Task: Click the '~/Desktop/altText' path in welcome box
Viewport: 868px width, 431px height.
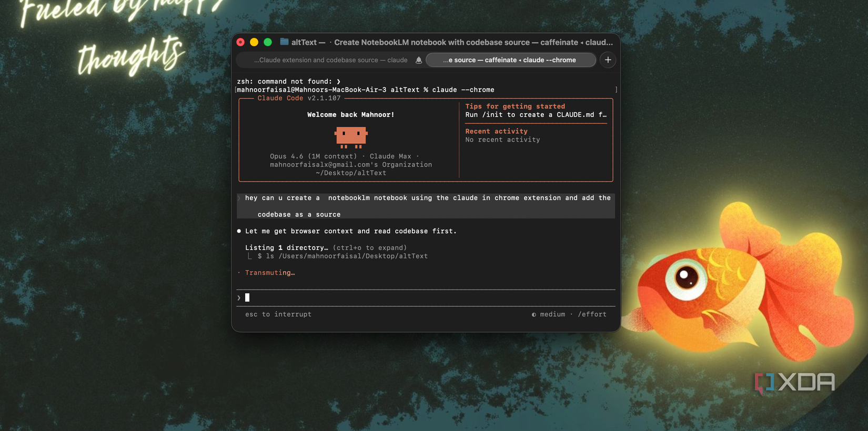Action: [351, 173]
